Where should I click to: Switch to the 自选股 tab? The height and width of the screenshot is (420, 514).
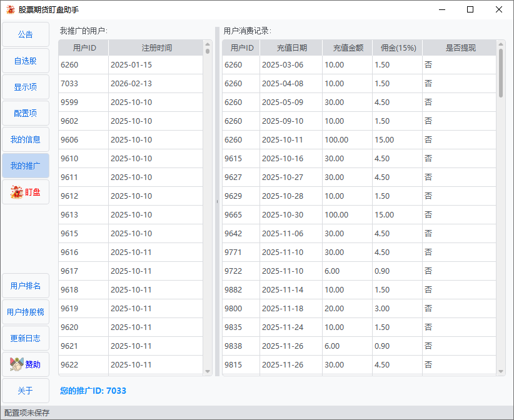26,61
